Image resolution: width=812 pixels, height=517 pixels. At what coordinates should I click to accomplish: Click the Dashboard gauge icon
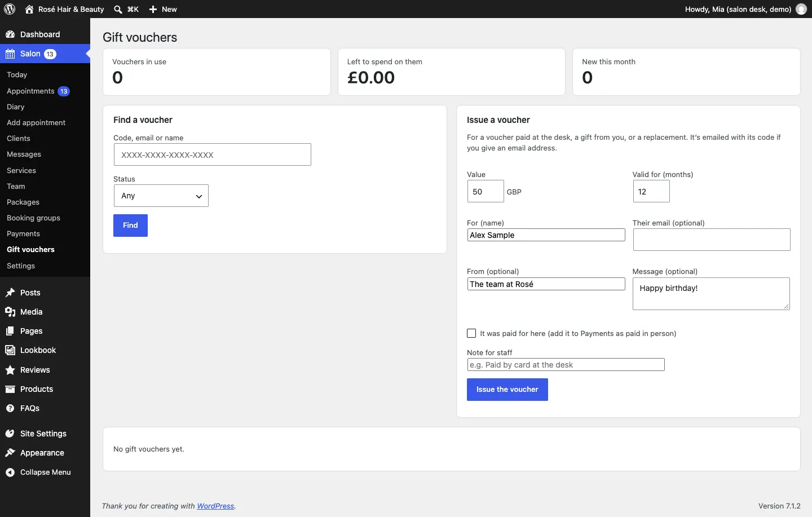pyautogui.click(x=10, y=34)
